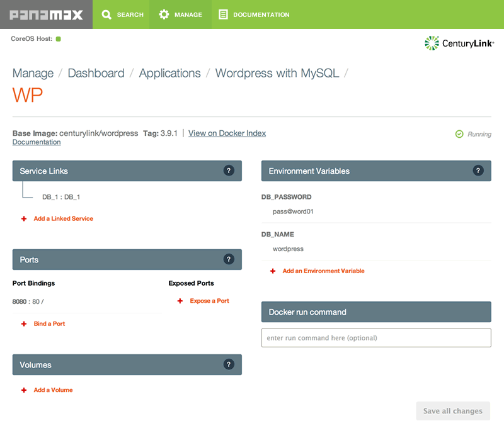Click Add a Linked Service
This screenshot has height=421, width=504.
64,219
